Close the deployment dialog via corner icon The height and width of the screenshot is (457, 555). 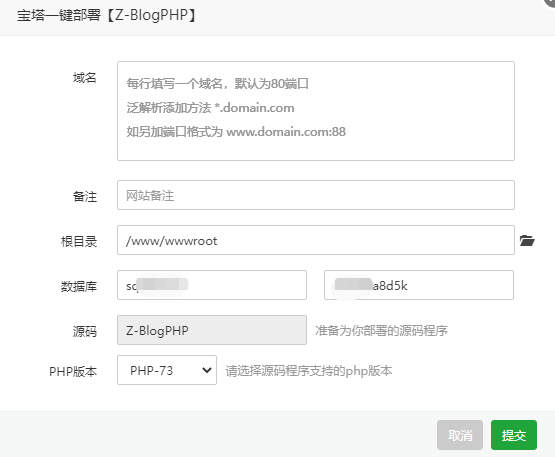point(551,2)
